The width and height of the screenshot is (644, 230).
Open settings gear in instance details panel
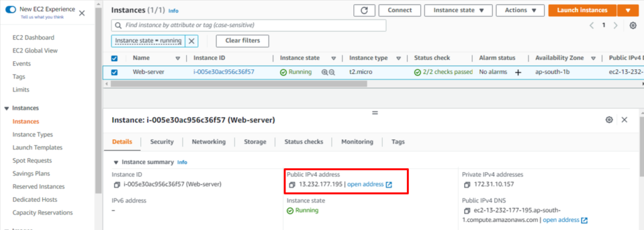point(609,120)
